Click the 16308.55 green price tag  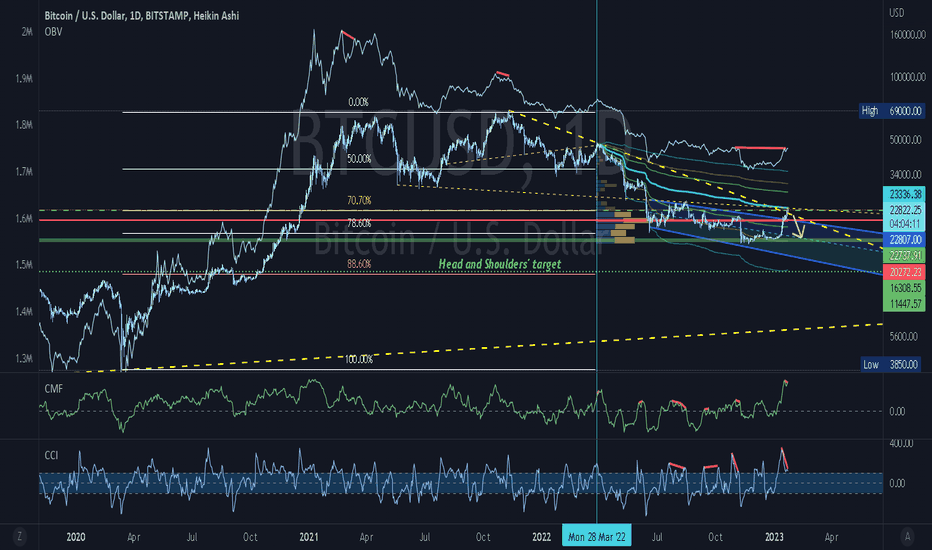pyautogui.click(x=905, y=288)
